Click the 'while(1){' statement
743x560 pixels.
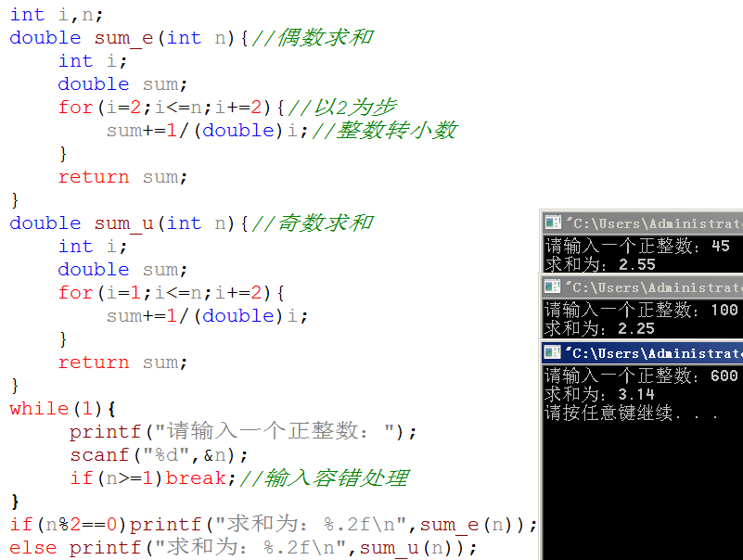(x=62, y=408)
